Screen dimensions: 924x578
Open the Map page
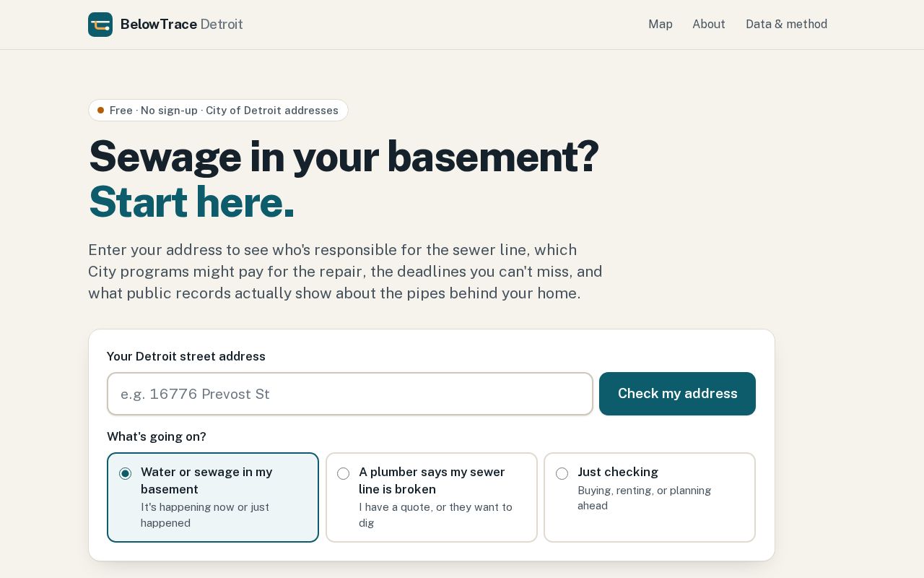click(x=661, y=25)
